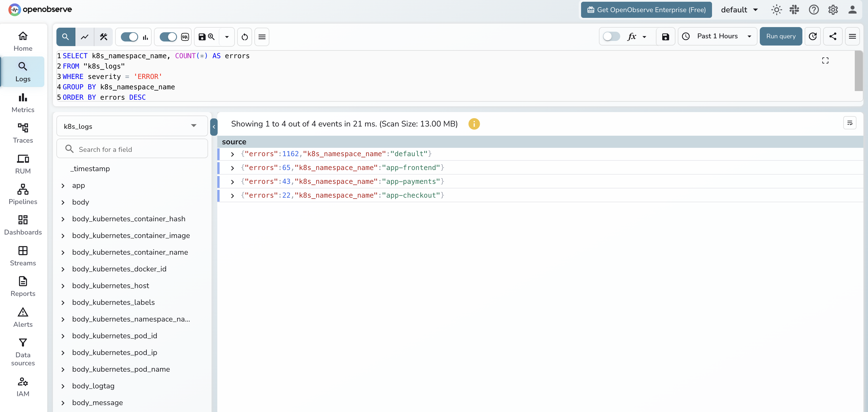The width and height of the screenshot is (868, 412).
Task: Select the Logs sidebar item
Action: (x=23, y=72)
